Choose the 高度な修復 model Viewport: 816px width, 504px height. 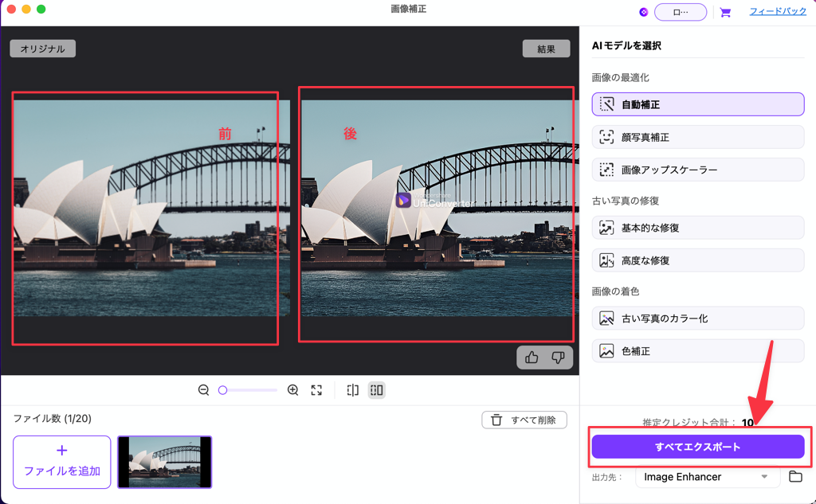click(697, 260)
